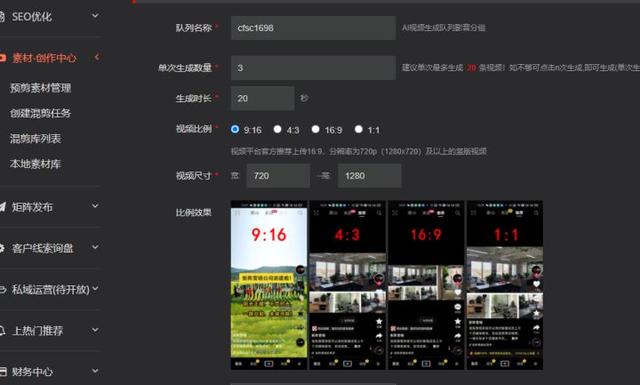Open the SEO优化 menu label
This screenshot has width=640, height=385.
pyautogui.click(x=32, y=17)
